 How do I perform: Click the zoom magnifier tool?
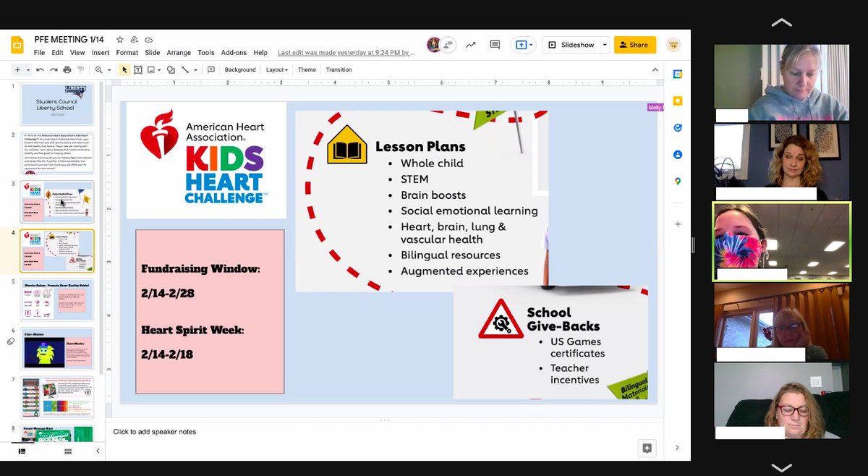[98, 69]
